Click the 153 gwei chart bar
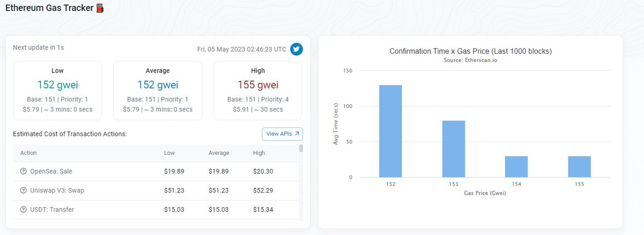644x235 pixels. pyautogui.click(x=453, y=149)
